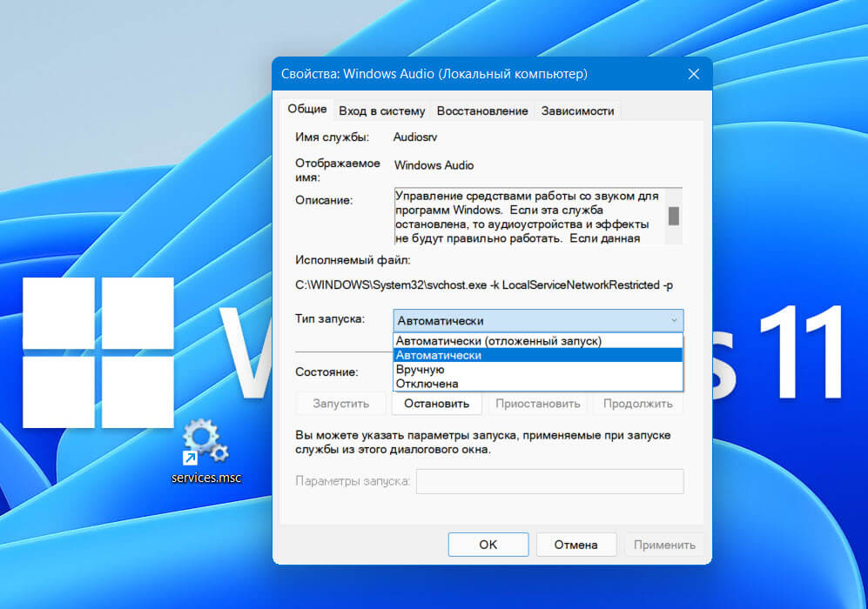This screenshot has width=868, height=609.
Task: Open the services.msc desktop shortcut
Action: 206,451
